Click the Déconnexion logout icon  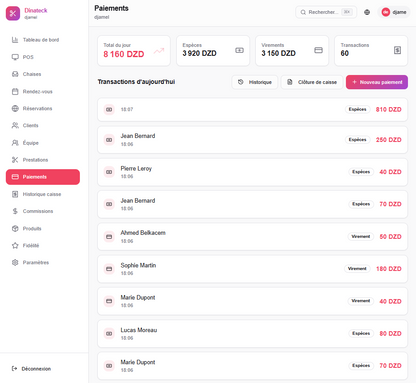(x=14, y=368)
